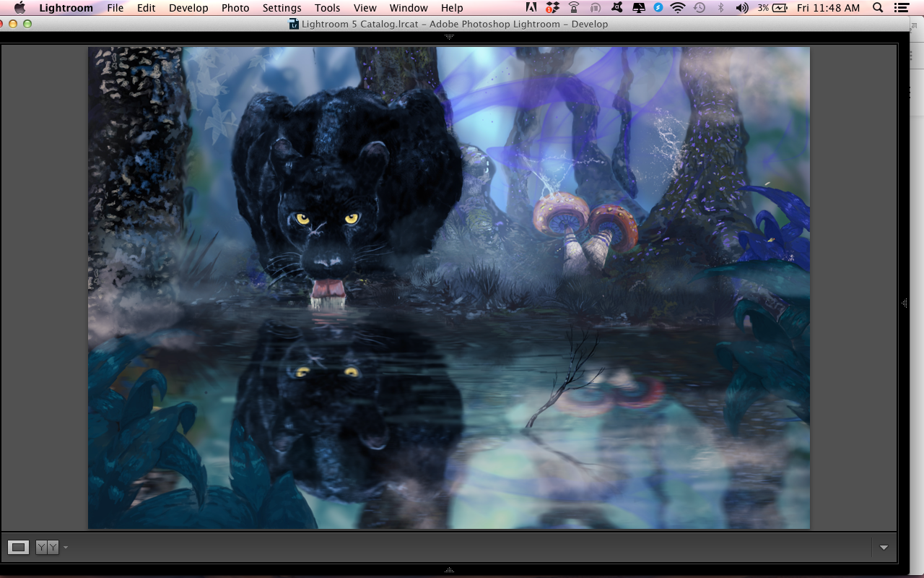
Task: Open the Window menu
Action: click(x=409, y=8)
